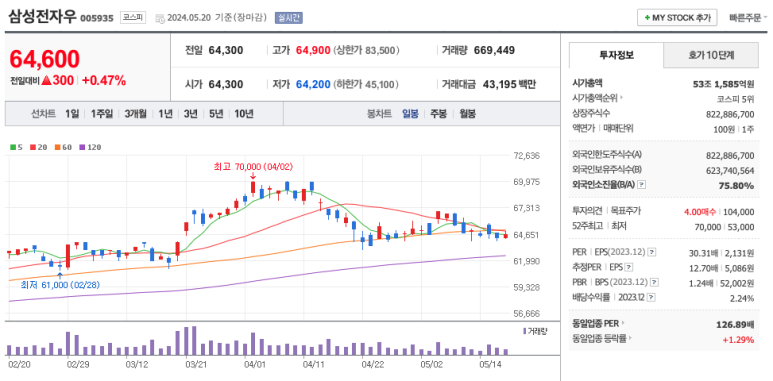The width and height of the screenshot is (773, 381).
Task: Click the 외국인보유주식수(B) value 623,740,564
Action: click(730, 171)
